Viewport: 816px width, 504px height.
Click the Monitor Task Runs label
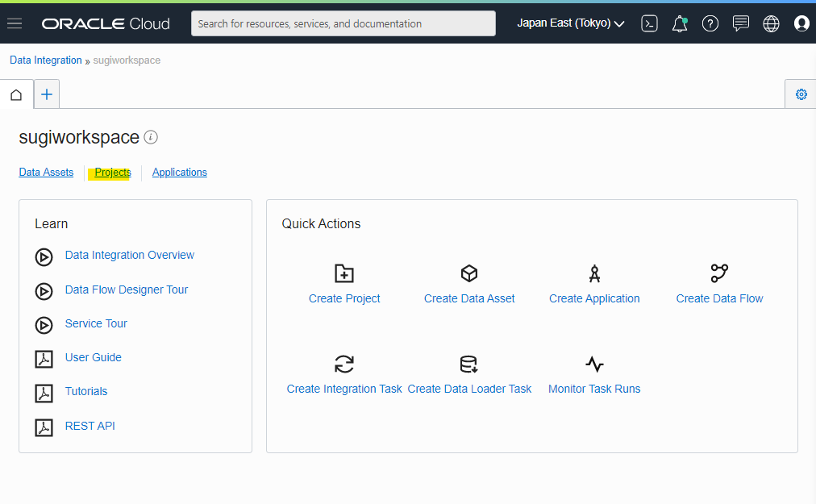(594, 389)
